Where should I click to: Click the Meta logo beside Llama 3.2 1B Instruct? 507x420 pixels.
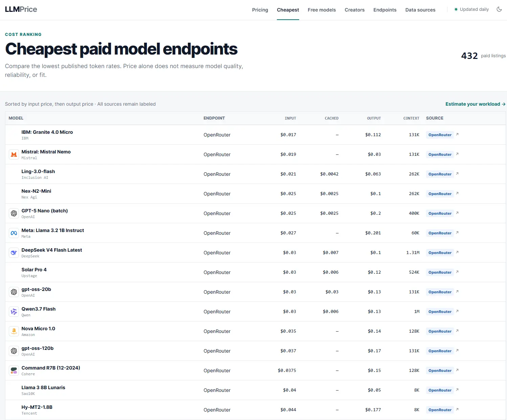(14, 233)
